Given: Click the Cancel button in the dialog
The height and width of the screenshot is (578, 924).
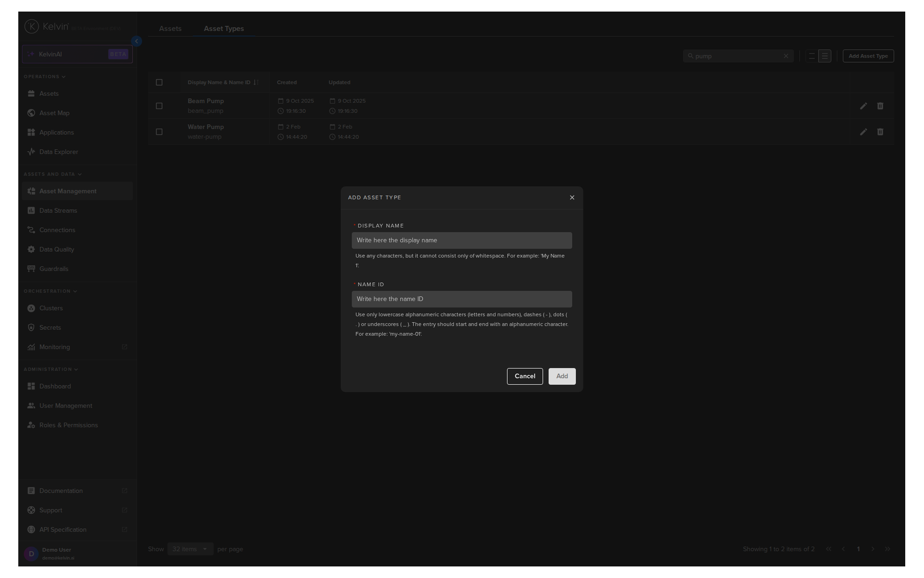Looking at the screenshot, I should coord(525,376).
